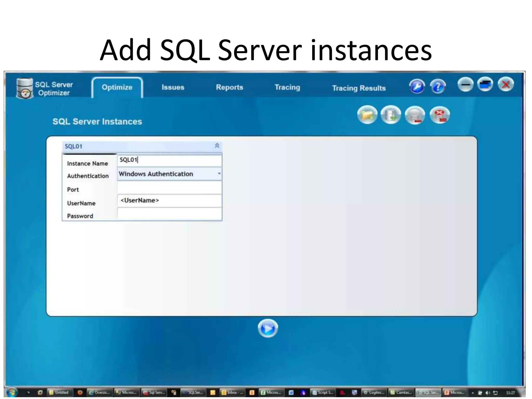Open the Inbox taskbar item
The image size is (532, 399).
click(x=232, y=393)
